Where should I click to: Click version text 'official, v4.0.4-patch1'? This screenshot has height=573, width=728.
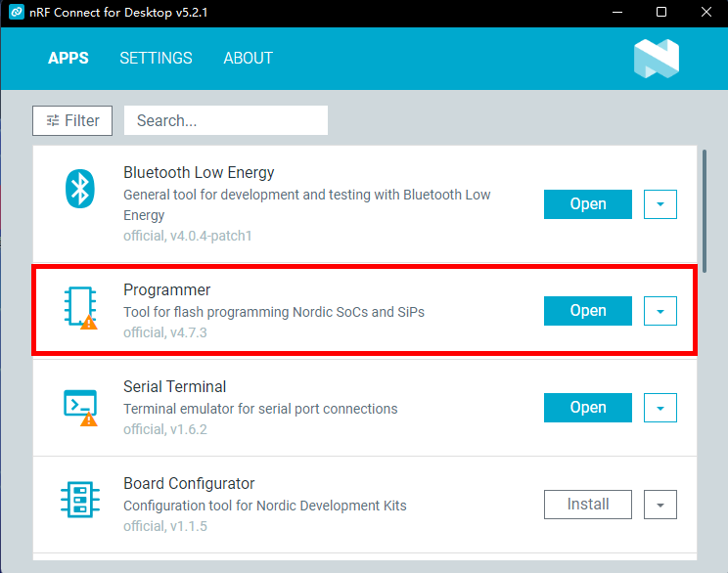[188, 236]
